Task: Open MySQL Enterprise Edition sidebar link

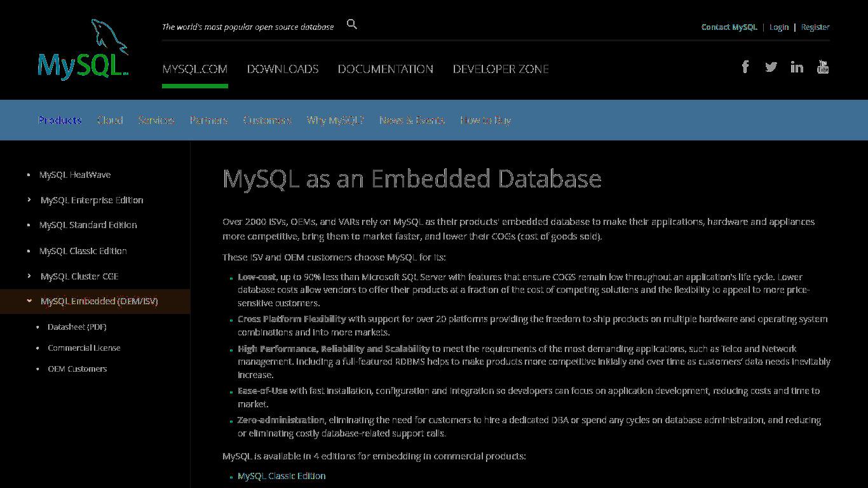Action: point(92,200)
